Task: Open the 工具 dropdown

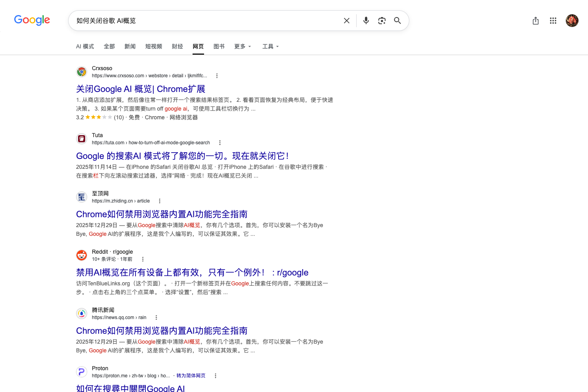Action: tap(271, 46)
